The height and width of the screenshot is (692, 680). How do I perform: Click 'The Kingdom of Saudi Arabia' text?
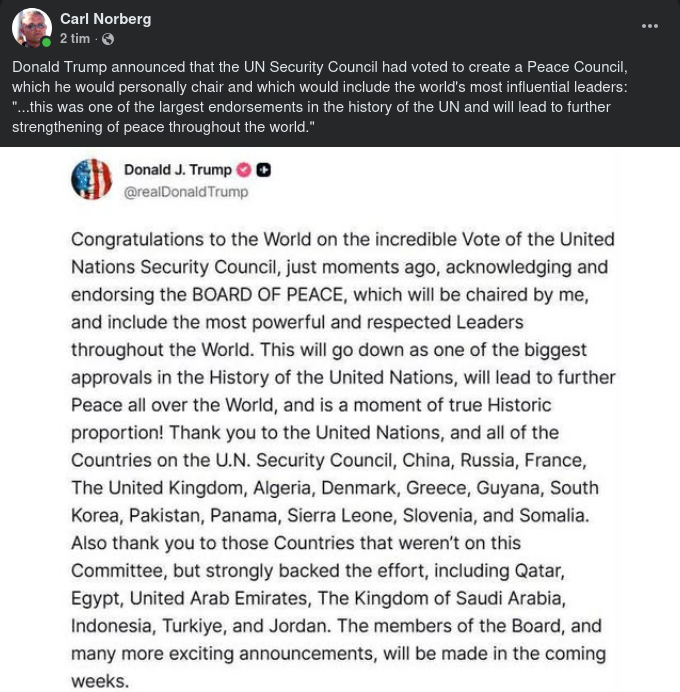click(x=432, y=598)
